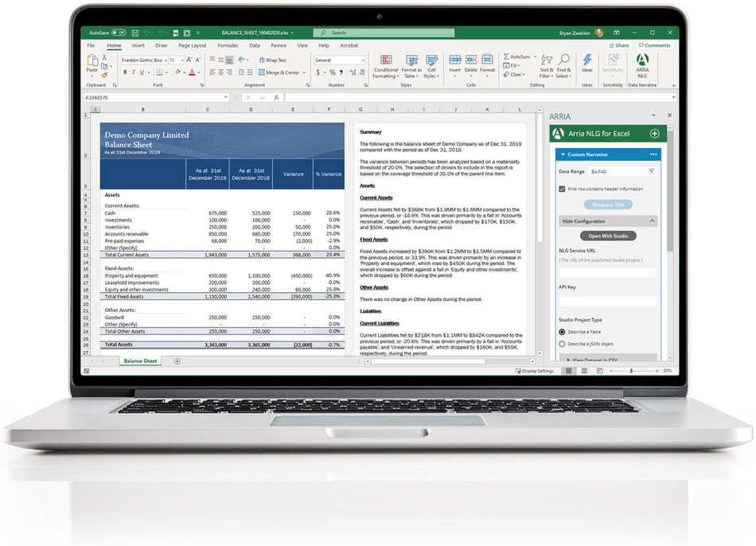Toggle the AutoSave switch

point(119,33)
